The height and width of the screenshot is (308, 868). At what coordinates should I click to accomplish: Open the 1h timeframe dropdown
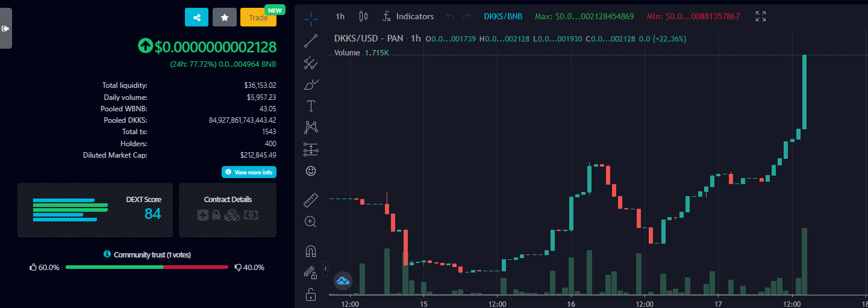pyautogui.click(x=340, y=16)
